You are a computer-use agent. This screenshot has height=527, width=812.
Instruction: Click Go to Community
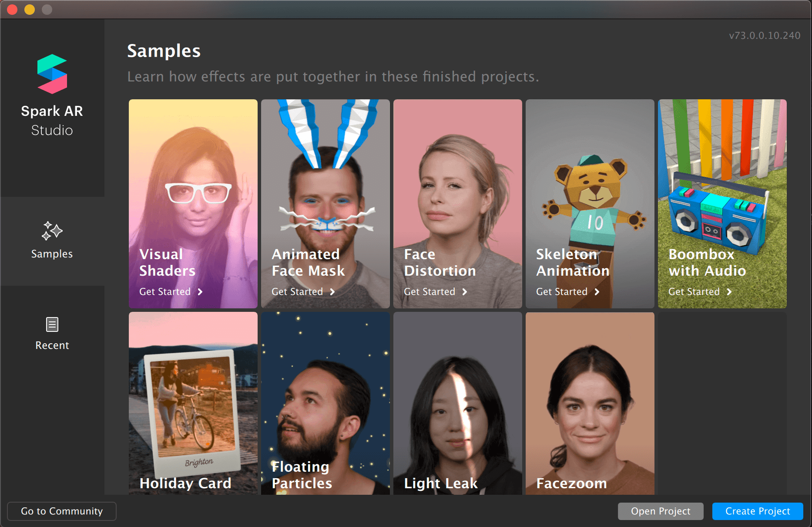[x=61, y=511]
